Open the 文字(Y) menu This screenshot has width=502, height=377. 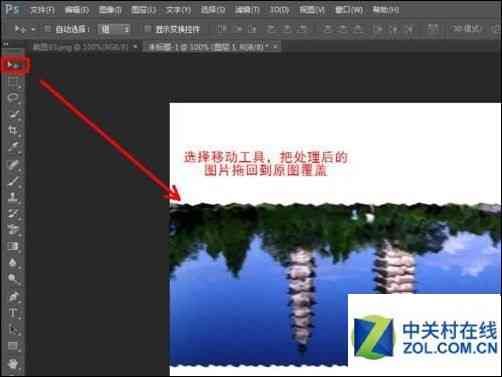pyautogui.click(x=178, y=10)
